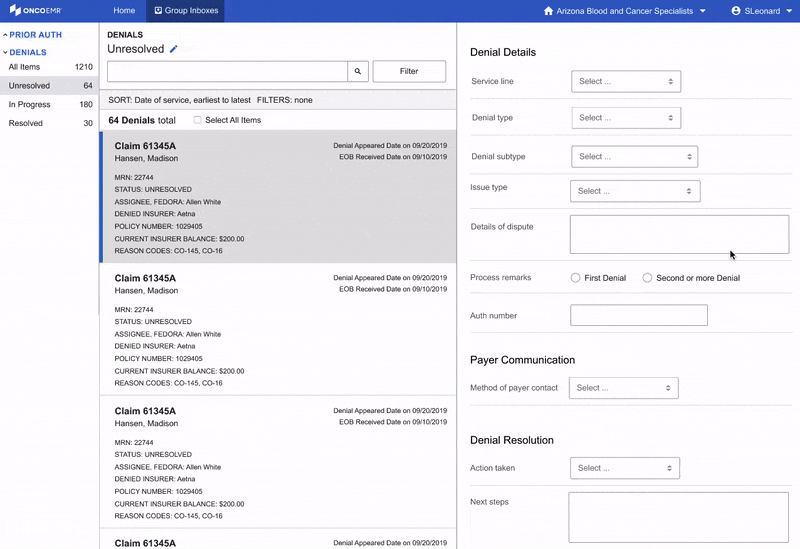Open the Denial type dropdown

(x=626, y=118)
